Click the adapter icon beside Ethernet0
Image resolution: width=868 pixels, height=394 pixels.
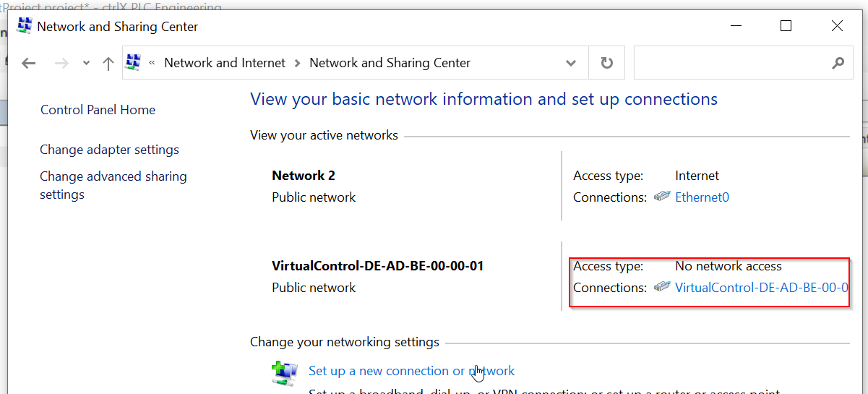point(662,197)
